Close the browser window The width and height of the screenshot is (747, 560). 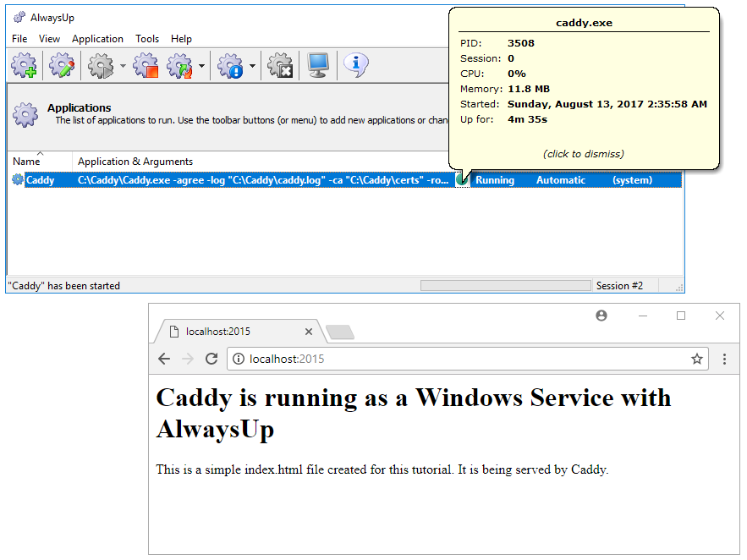click(x=719, y=316)
